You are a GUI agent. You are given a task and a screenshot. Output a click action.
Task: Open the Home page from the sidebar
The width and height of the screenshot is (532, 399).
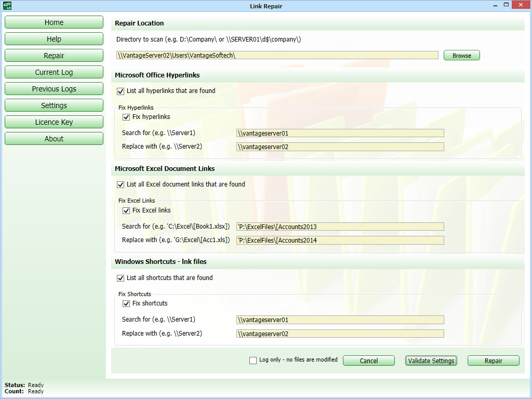tap(54, 22)
